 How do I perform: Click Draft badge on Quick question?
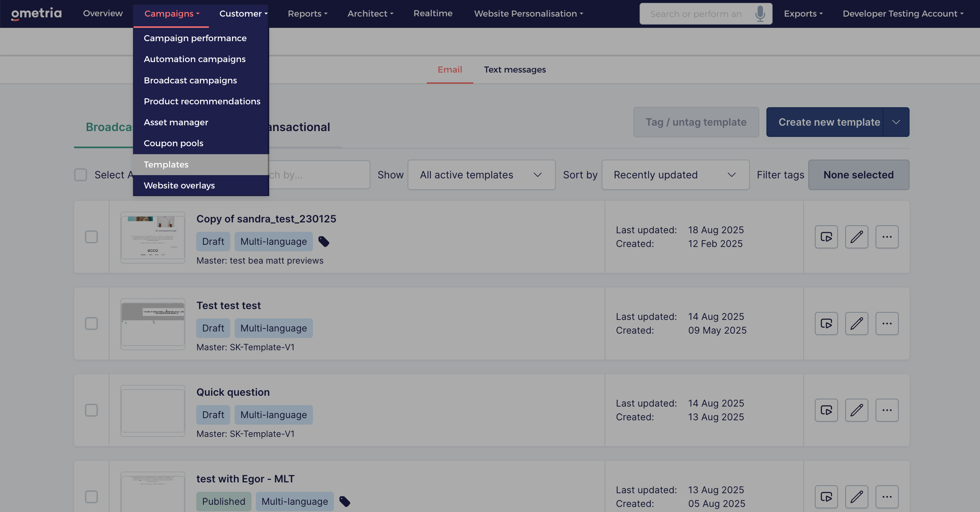tap(213, 415)
